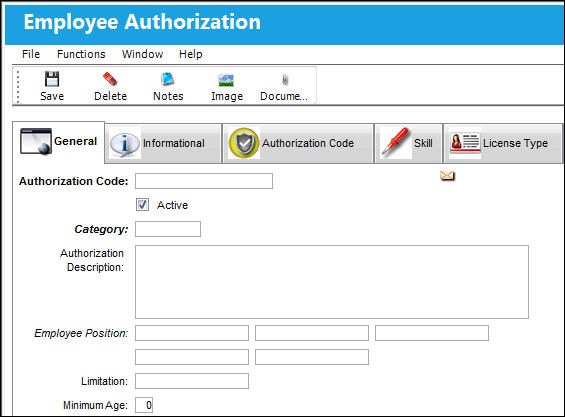The width and height of the screenshot is (565, 417).
Task: Click the Save label in toolbar
Action: point(52,96)
